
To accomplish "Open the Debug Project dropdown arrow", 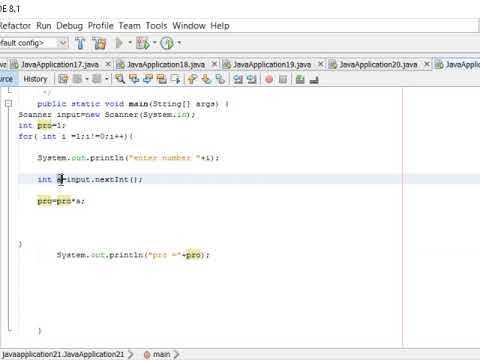I will coord(155,43).
